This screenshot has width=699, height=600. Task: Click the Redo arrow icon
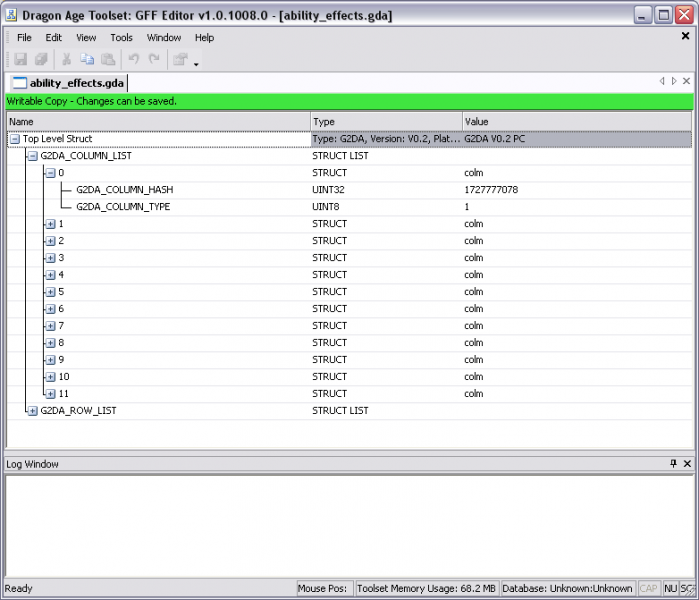(x=154, y=60)
